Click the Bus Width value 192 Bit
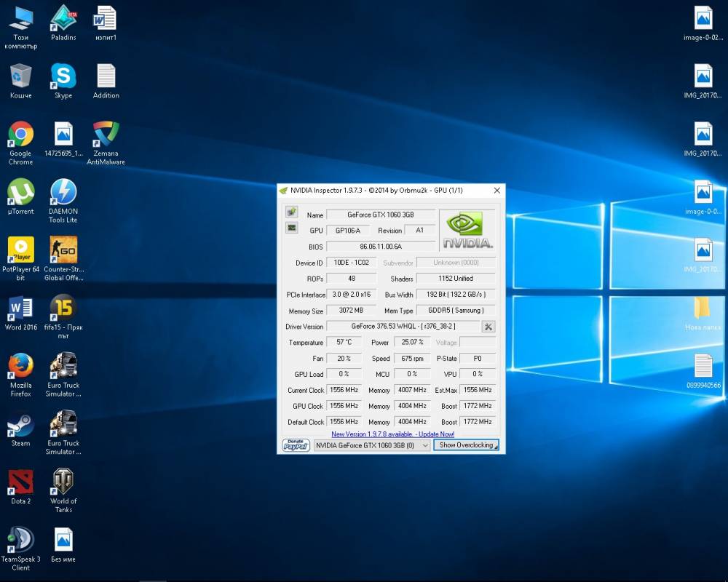This screenshot has width=728, height=582. pyautogui.click(x=456, y=294)
